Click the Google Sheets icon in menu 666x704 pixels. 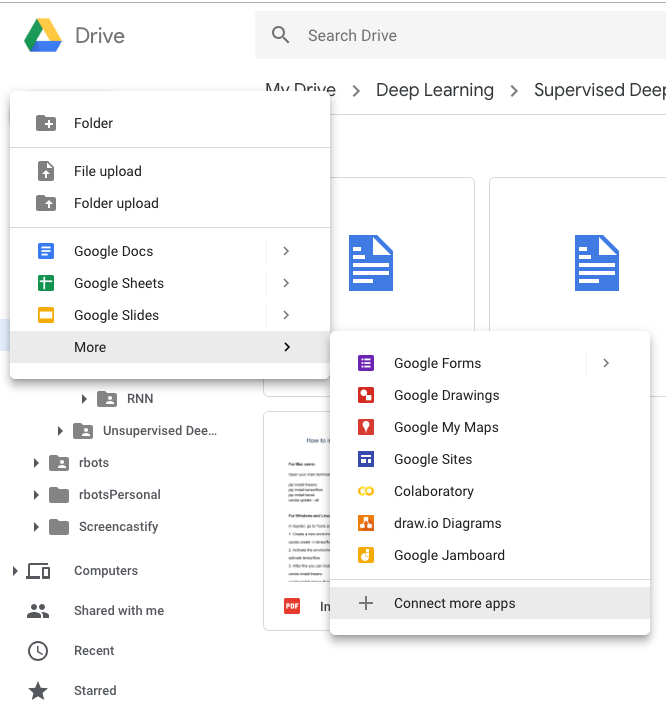click(x=46, y=283)
